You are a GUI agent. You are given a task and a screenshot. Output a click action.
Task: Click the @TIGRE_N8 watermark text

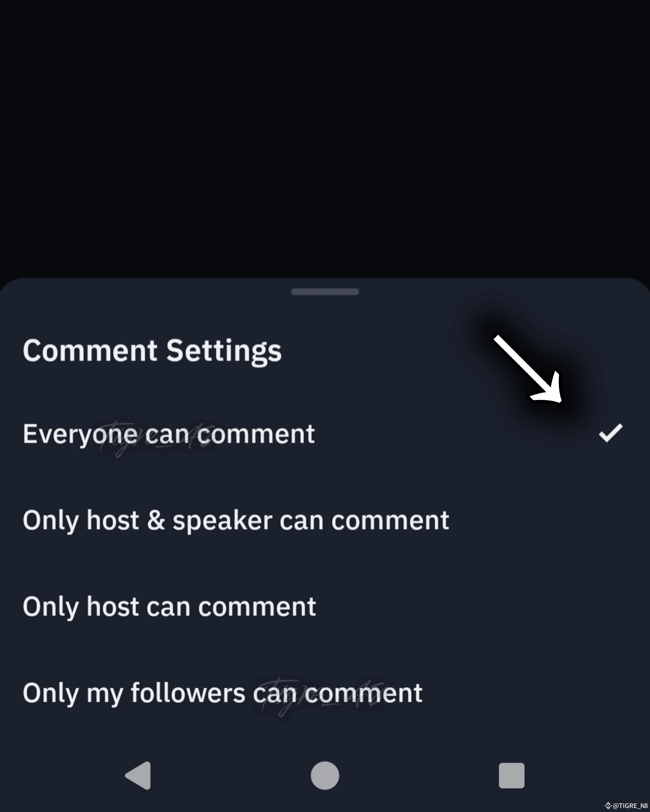[x=630, y=806]
